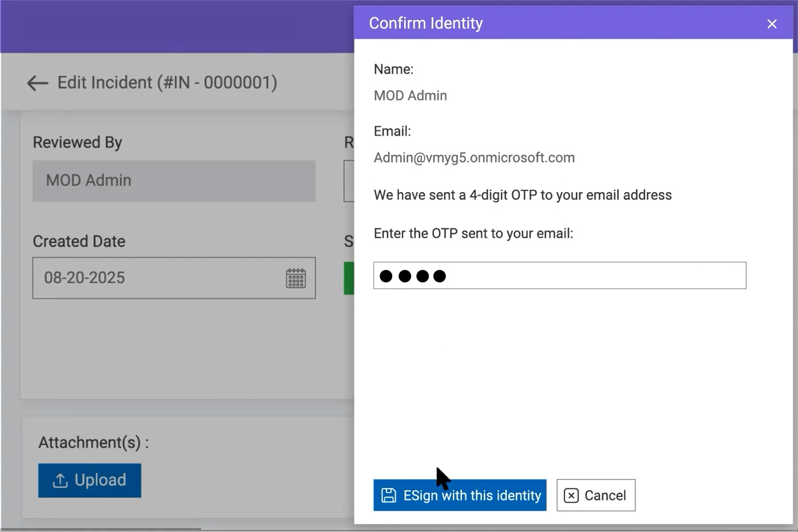Click the Edit Incident (#IN - 0000001) title

point(167,83)
